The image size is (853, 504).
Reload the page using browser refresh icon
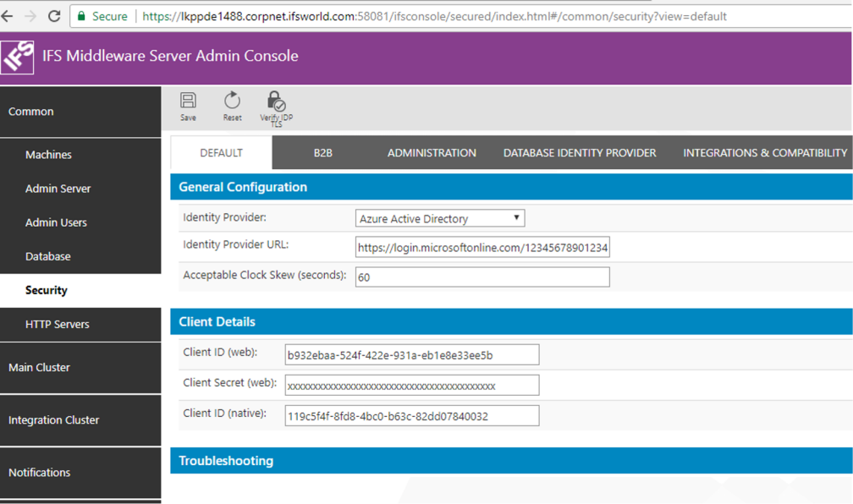(54, 16)
